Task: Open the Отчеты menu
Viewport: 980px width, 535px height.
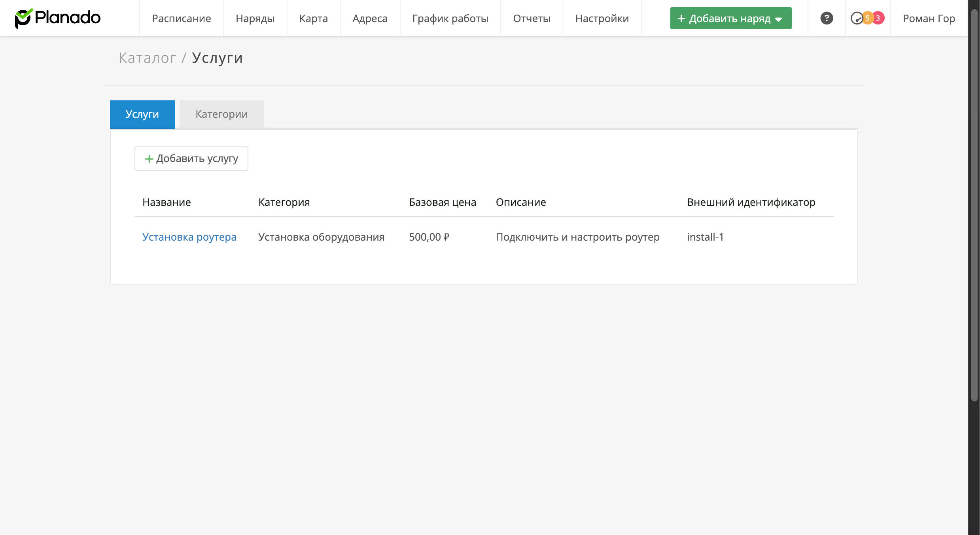Action: (532, 18)
